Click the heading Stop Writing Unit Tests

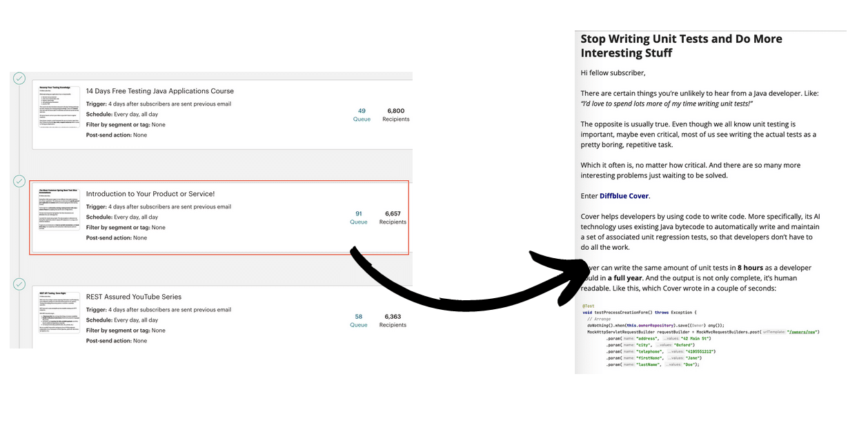682,46
